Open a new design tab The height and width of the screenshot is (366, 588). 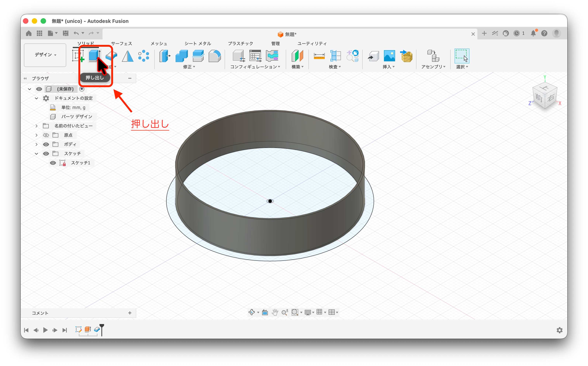(x=484, y=33)
